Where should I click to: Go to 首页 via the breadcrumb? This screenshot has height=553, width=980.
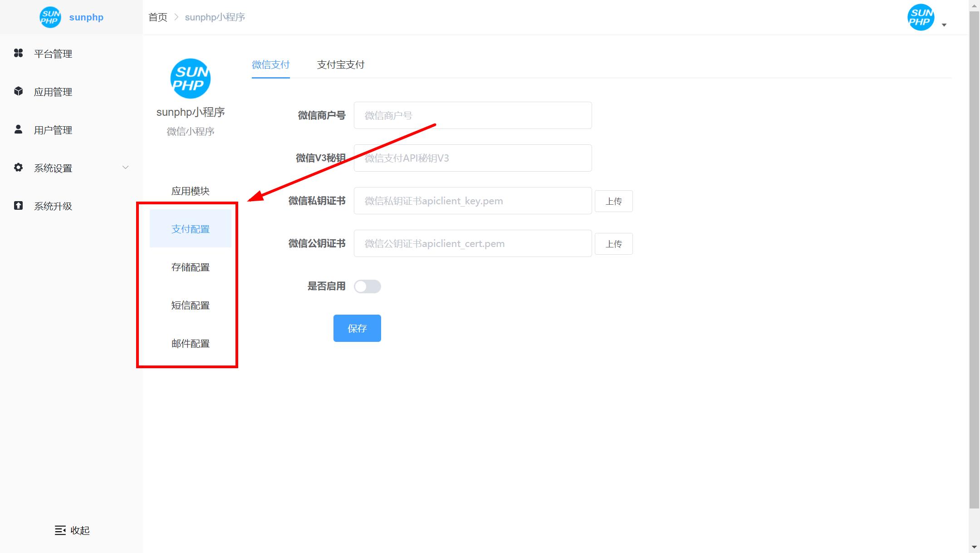point(158,17)
